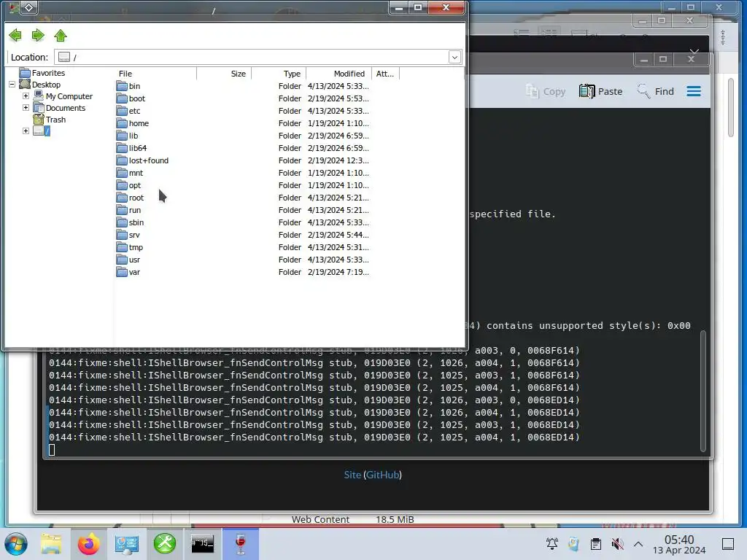Open the system monitor taskbar icon
This screenshot has height=560, width=747.
[x=127, y=544]
